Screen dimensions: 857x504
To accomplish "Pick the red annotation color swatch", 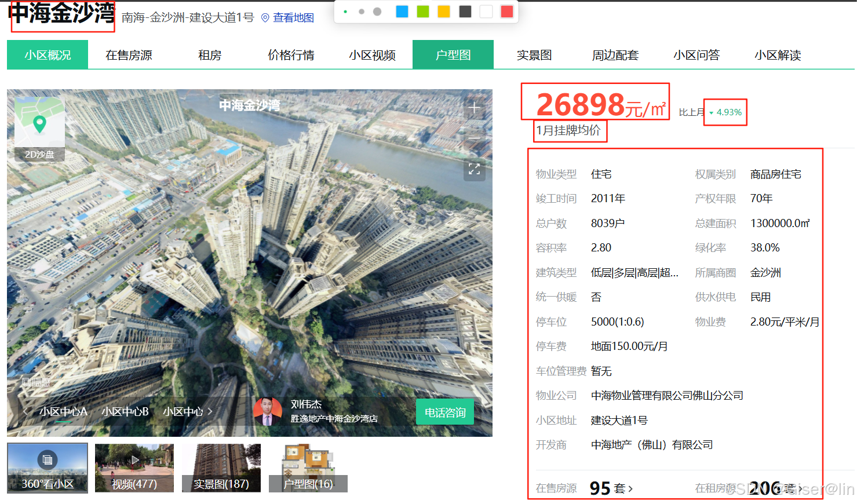I will coord(507,12).
